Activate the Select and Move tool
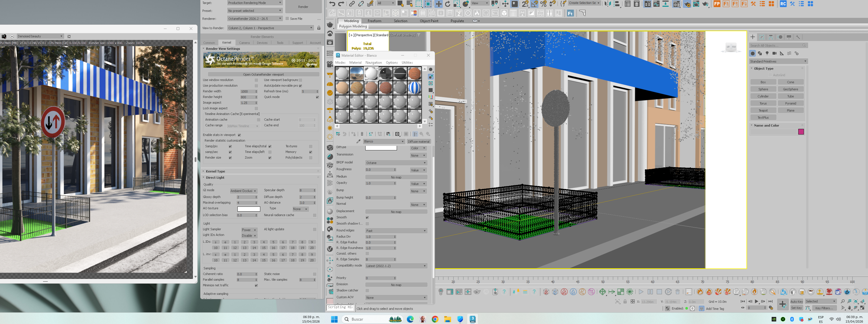This screenshot has width=868, height=324. (438, 4)
